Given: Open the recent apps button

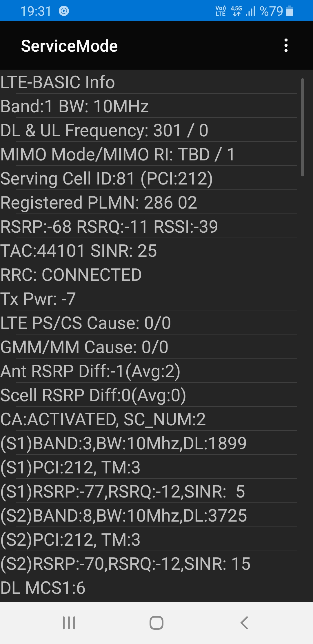Looking at the screenshot, I should [x=69, y=623].
